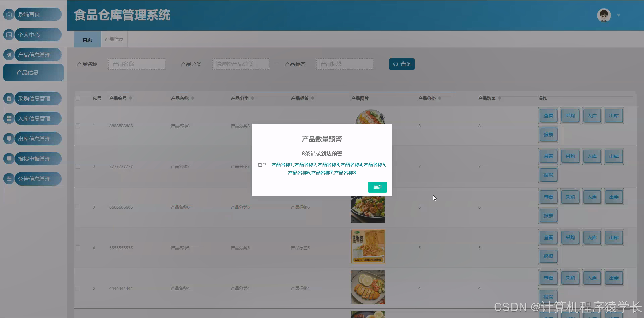
Task: Click the icon beside 个人中心
Action: [9, 35]
